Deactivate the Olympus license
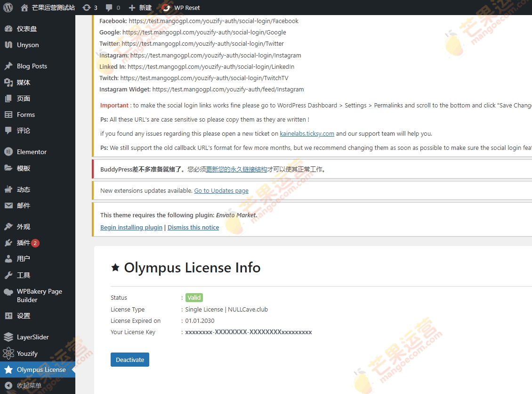The height and width of the screenshot is (394, 532). pos(129,359)
